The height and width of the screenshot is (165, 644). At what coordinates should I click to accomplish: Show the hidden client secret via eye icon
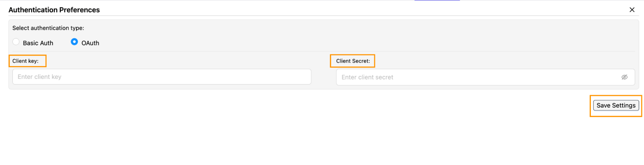624,77
